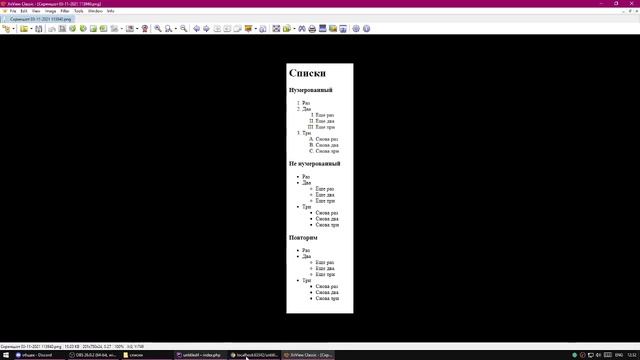This screenshot has height=360, width=640.
Task: Select the Скриншот 03-11-2021 113940.png tab
Action: [38, 19]
